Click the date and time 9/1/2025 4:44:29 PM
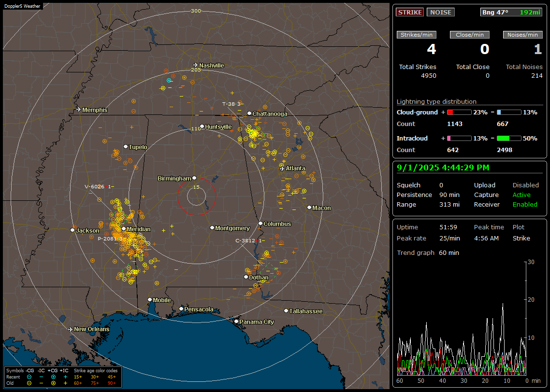 point(443,168)
